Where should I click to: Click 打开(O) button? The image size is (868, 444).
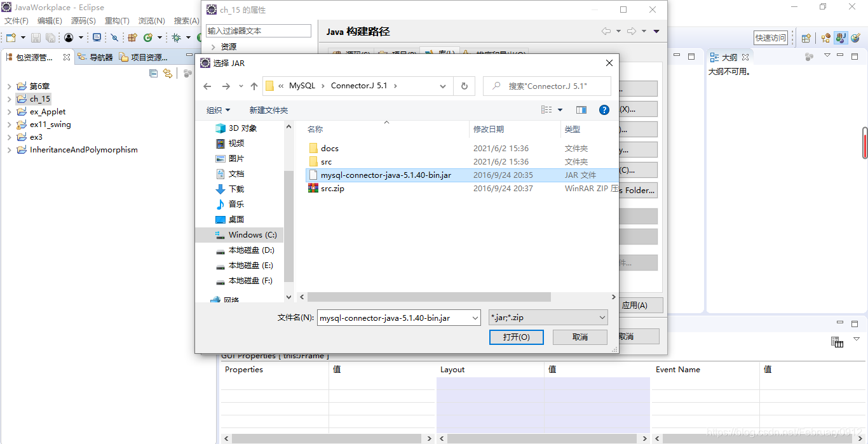pyautogui.click(x=516, y=337)
